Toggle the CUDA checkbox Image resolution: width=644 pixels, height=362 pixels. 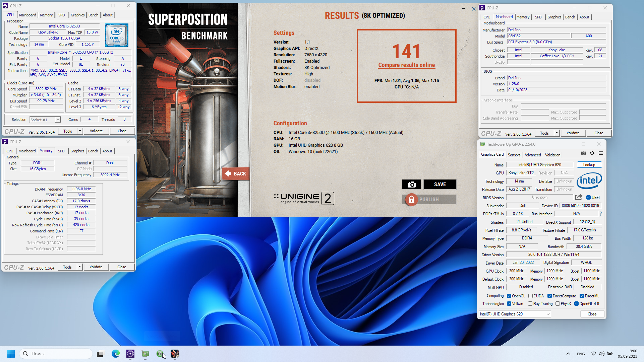click(x=530, y=296)
